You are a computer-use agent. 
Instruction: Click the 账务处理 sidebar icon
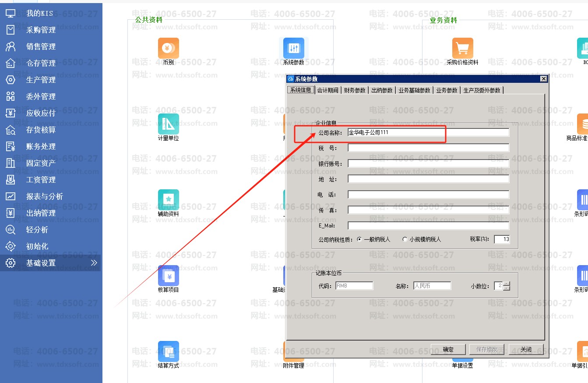(x=11, y=146)
